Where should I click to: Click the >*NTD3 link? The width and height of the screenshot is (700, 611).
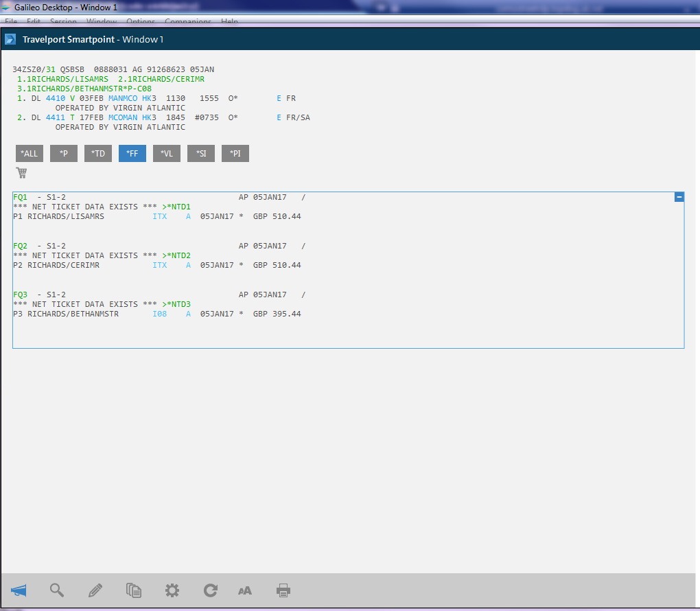[x=176, y=303]
